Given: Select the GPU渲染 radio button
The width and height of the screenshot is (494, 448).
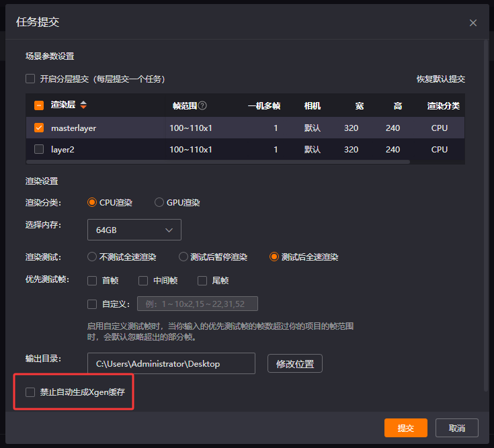Looking at the screenshot, I should [x=159, y=202].
